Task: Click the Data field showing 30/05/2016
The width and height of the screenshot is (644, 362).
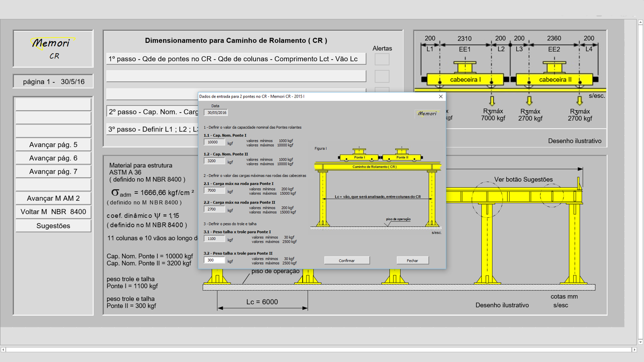Action: (216, 113)
